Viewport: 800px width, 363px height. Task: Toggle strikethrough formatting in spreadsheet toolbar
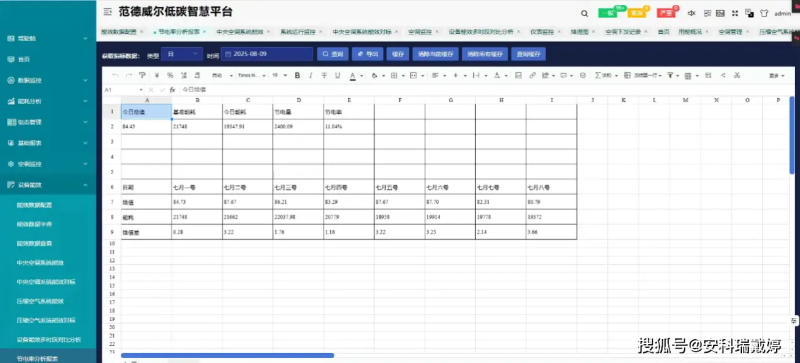324,76
